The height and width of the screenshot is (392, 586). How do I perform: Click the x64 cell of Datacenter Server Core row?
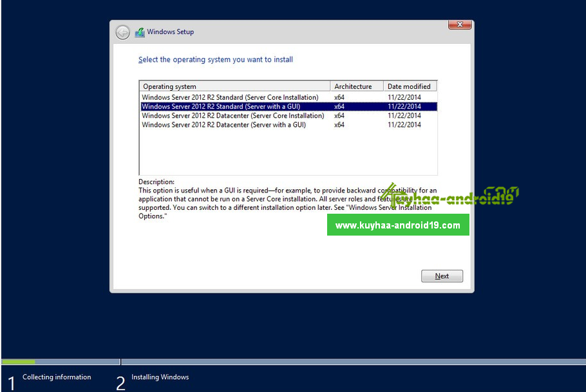pyautogui.click(x=339, y=116)
